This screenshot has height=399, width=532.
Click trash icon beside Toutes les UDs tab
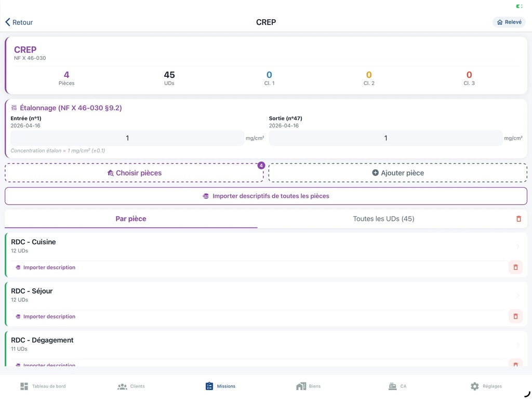click(518, 219)
